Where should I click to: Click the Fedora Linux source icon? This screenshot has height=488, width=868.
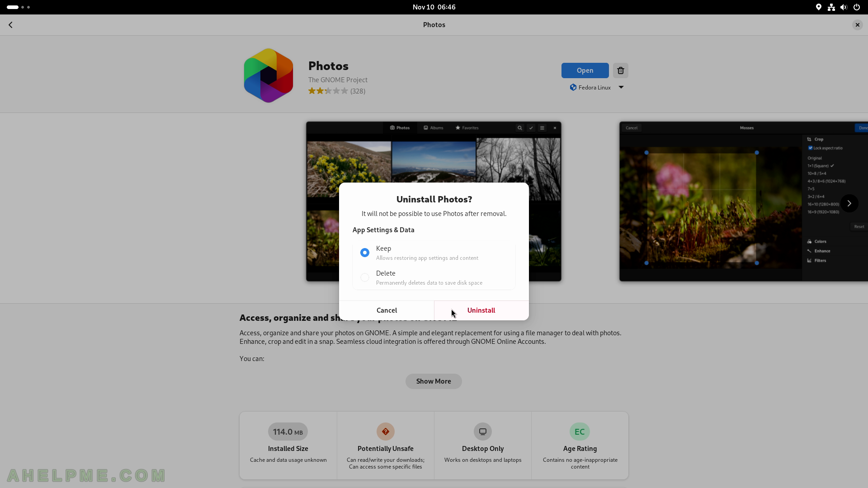point(573,87)
